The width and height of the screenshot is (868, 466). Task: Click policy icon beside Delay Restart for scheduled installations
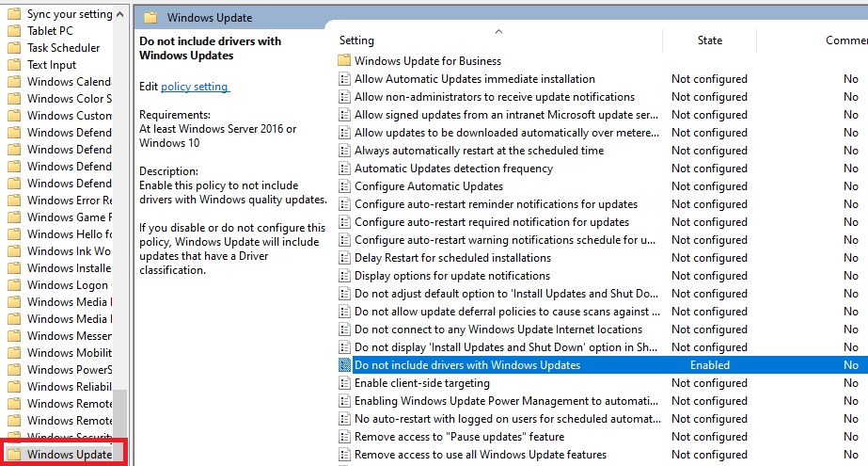point(344,258)
